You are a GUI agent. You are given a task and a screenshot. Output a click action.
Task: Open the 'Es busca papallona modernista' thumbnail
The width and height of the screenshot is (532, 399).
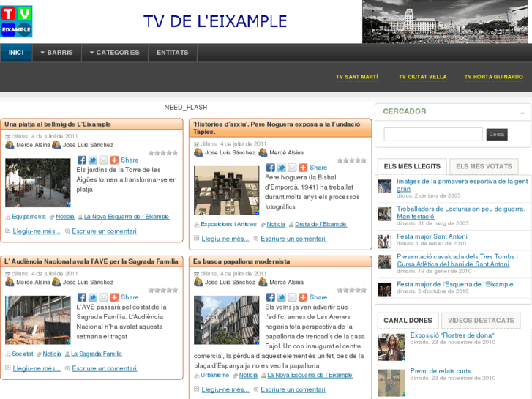tap(226, 320)
